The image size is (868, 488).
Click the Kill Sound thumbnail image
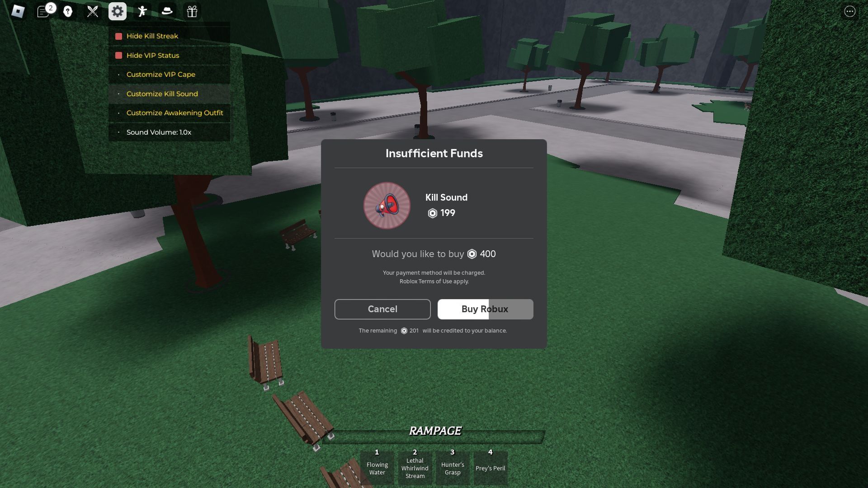387,205
